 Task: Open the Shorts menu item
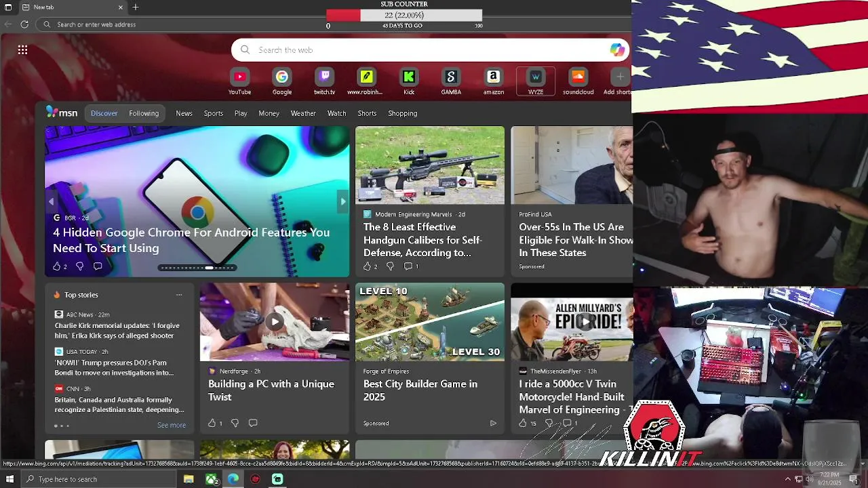point(367,113)
